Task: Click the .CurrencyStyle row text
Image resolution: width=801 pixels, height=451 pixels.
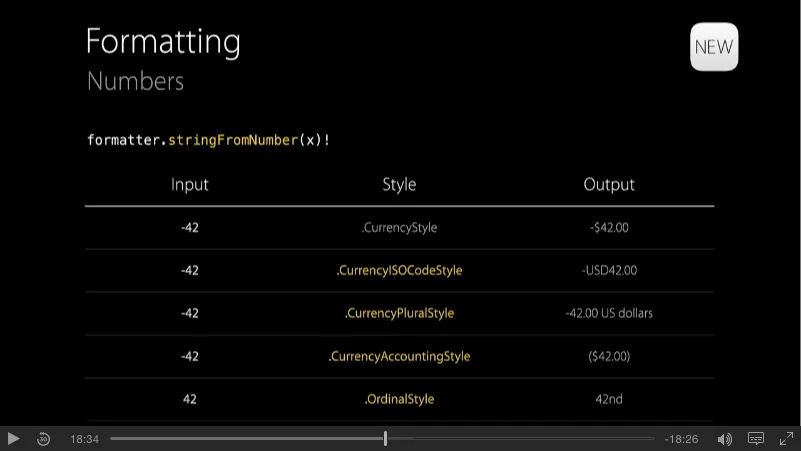Action: point(399,227)
